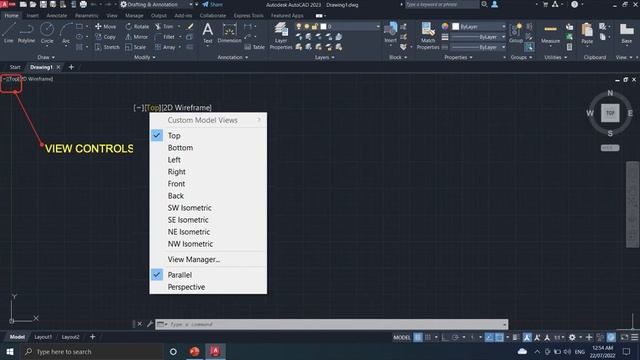Check the Perspective projection option
The image size is (640, 360).
coord(186,287)
